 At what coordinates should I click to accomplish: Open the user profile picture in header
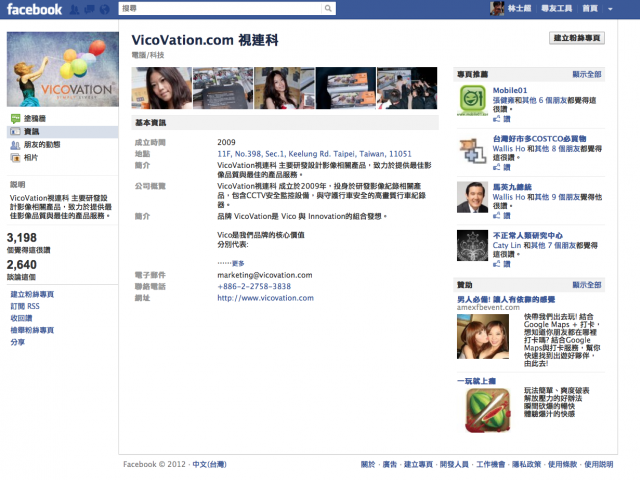[x=497, y=8]
